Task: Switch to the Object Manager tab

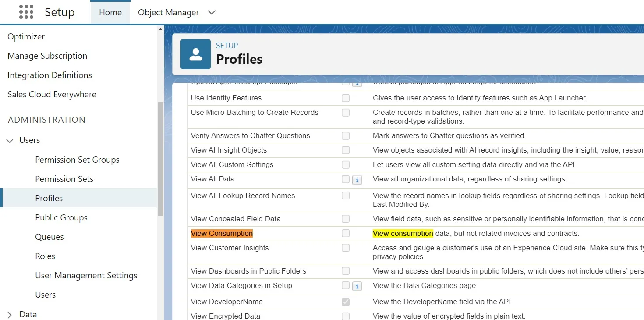Action: tap(168, 12)
